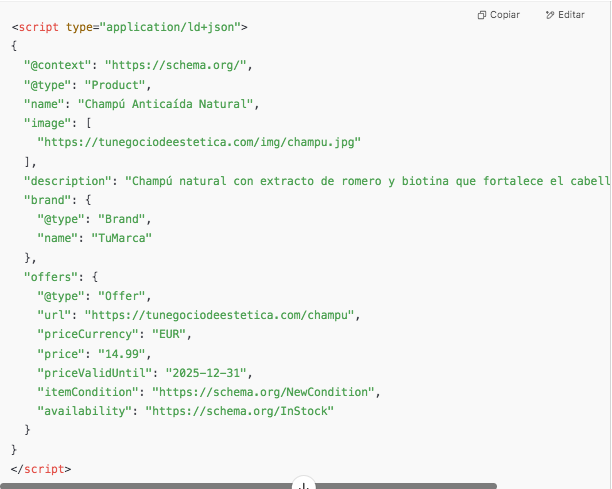This screenshot has height=489, width=612.
Task: Click the closing script tag
Action: click(41, 467)
